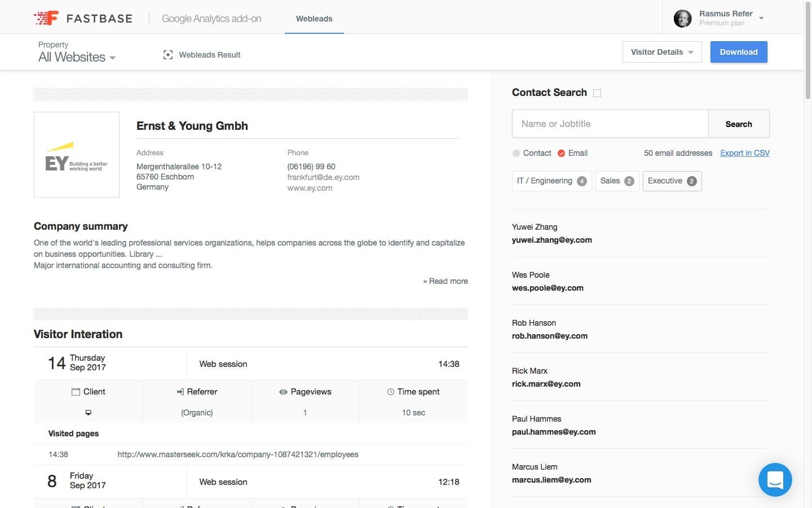The width and height of the screenshot is (812, 508).
Task: Click the Export in CSV link
Action: click(745, 153)
